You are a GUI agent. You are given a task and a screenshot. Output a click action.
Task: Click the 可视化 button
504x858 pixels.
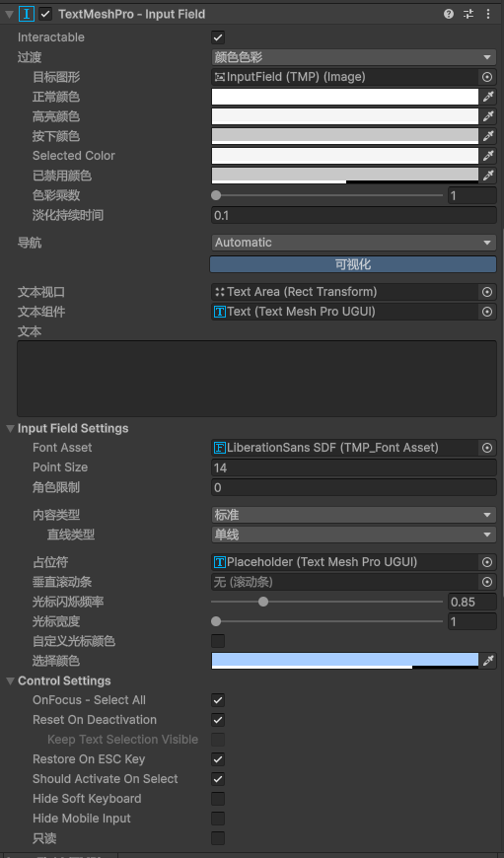353,265
